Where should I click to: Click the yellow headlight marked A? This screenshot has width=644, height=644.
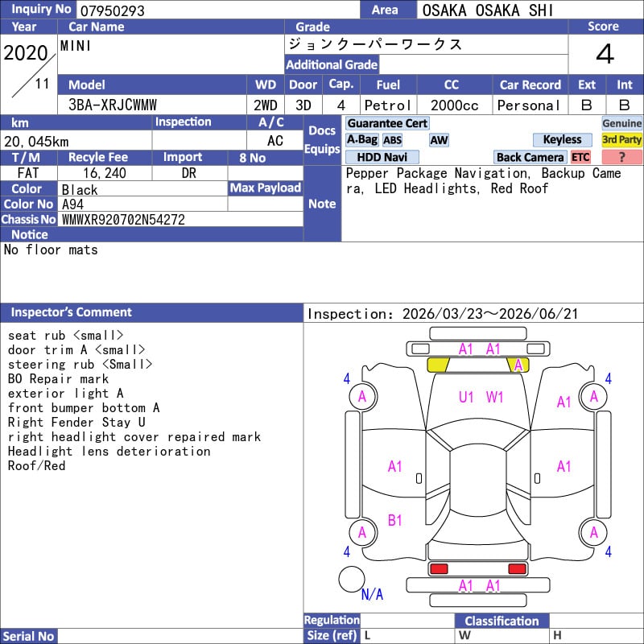[518, 365]
